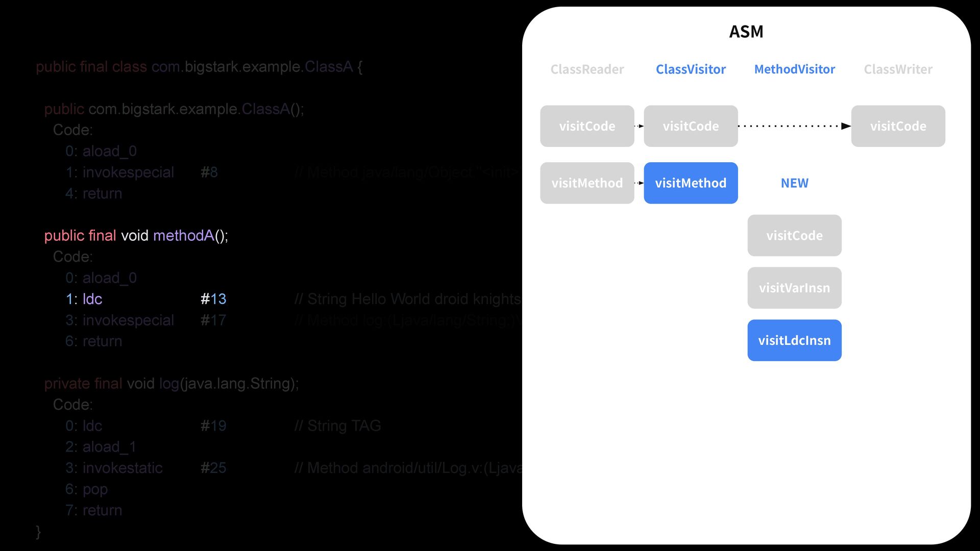Select the ClassVisitor column header
The image size is (980, 551).
click(x=691, y=69)
